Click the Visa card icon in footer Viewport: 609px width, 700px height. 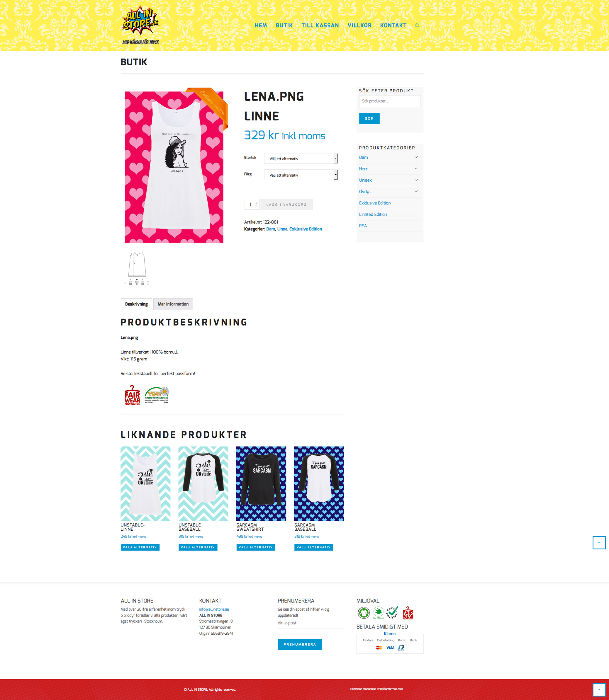[390, 647]
